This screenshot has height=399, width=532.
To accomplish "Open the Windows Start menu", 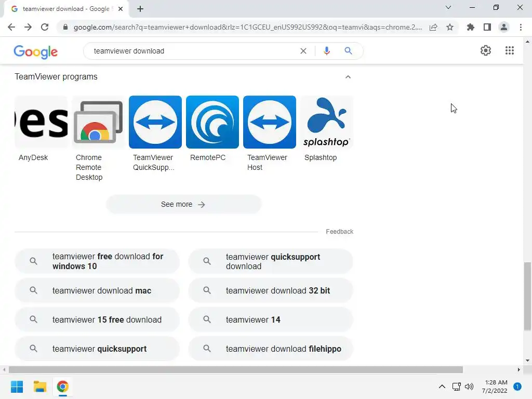I will click(x=17, y=387).
